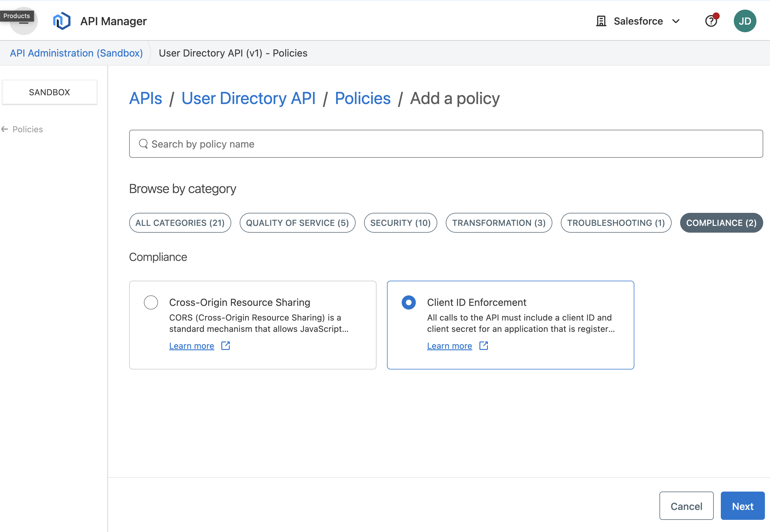The width and height of the screenshot is (770, 532).
Task: Cancel adding the policy
Action: click(x=686, y=506)
